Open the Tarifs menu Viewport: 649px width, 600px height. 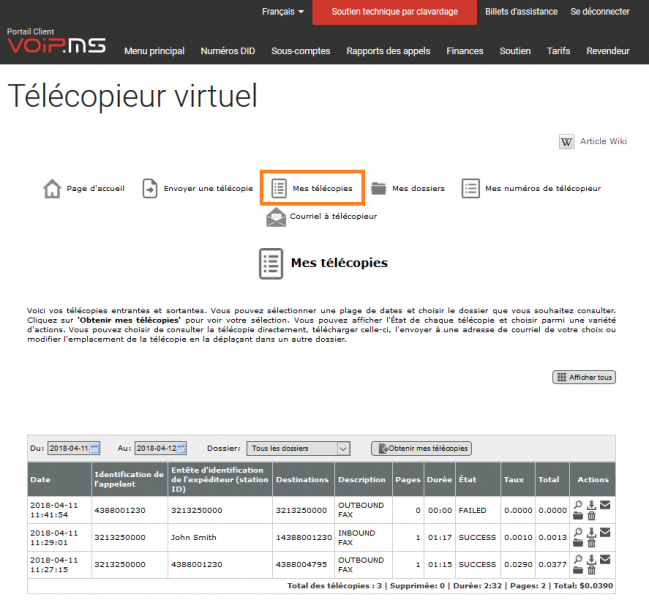coord(558,51)
